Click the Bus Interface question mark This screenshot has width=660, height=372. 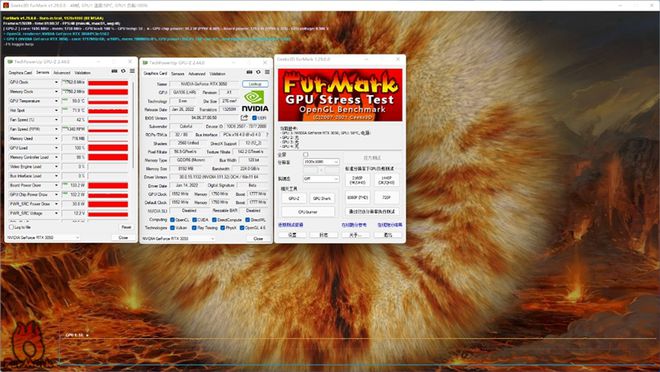267,135
